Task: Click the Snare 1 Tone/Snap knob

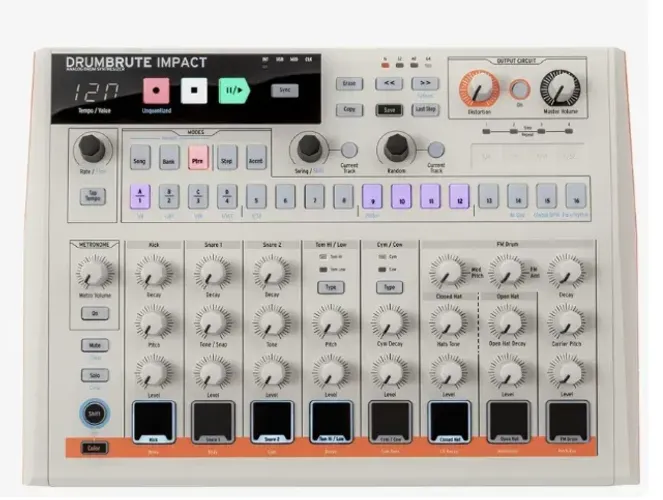Action: 213,322
